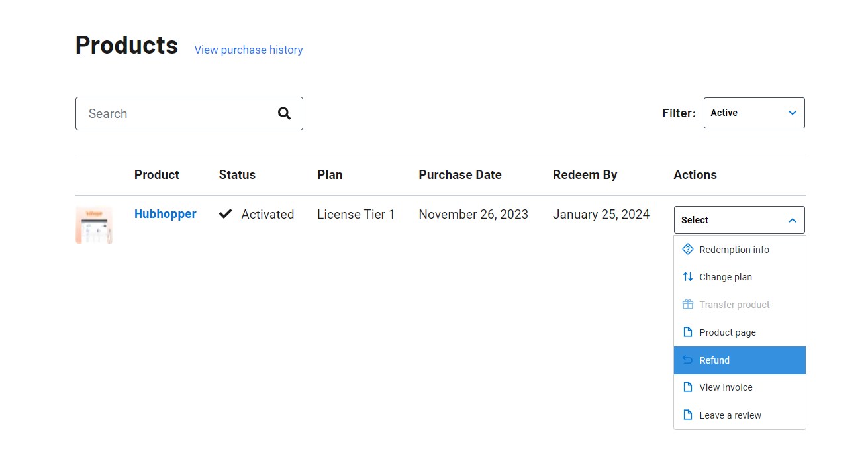Click the Product page document icon
The image size is (868, 459).
pyautogui.click(x=687, y=332)
